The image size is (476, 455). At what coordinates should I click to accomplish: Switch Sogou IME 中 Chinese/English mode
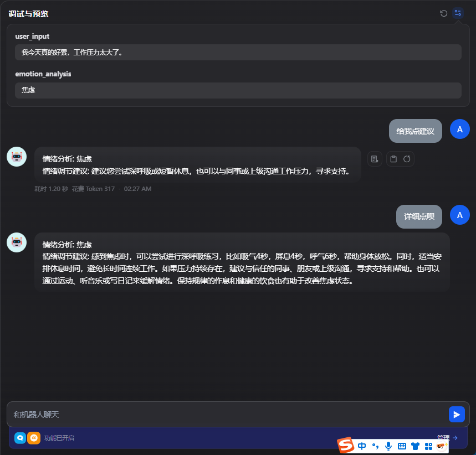(x=362, y=446)
